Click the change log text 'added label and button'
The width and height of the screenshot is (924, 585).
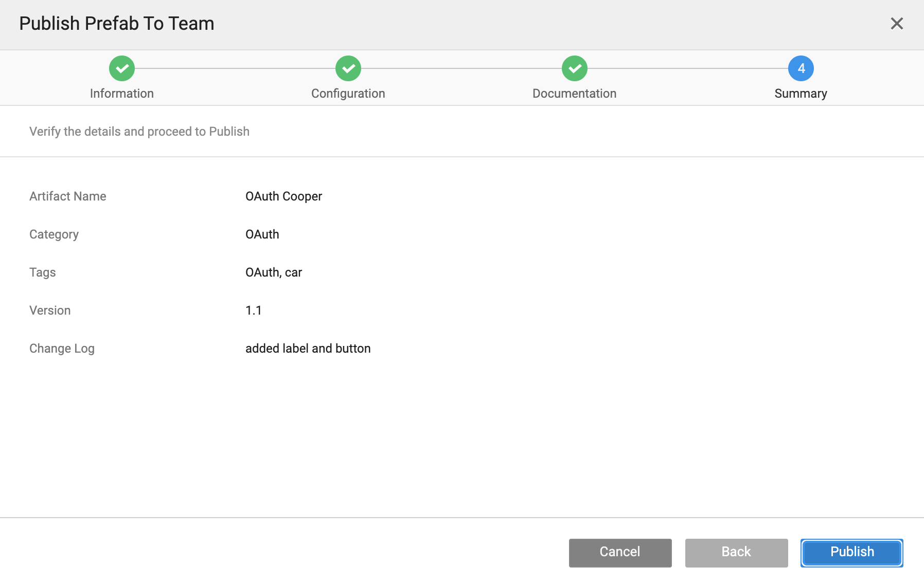[x=308, y=349]
